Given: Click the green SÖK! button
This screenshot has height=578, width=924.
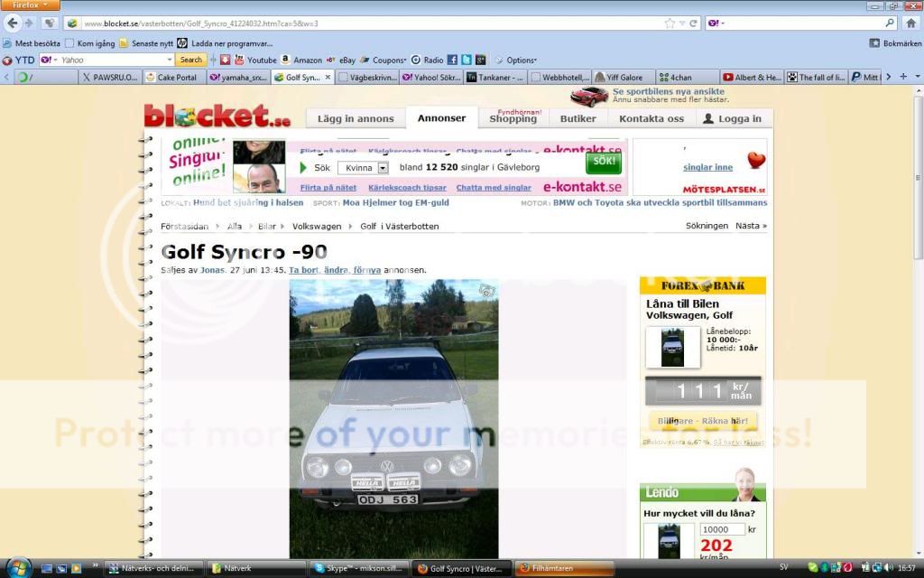Looking at the screenshot, I should click(603, 163).
